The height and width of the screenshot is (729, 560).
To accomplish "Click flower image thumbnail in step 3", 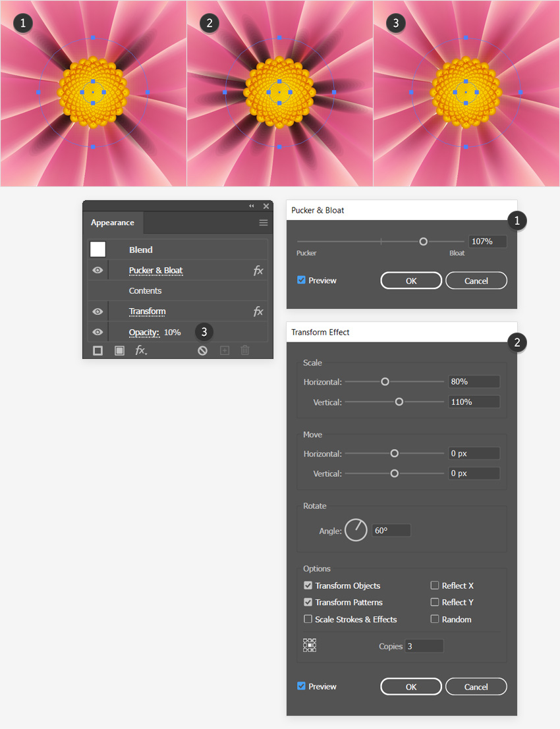I will click(466, 93).
